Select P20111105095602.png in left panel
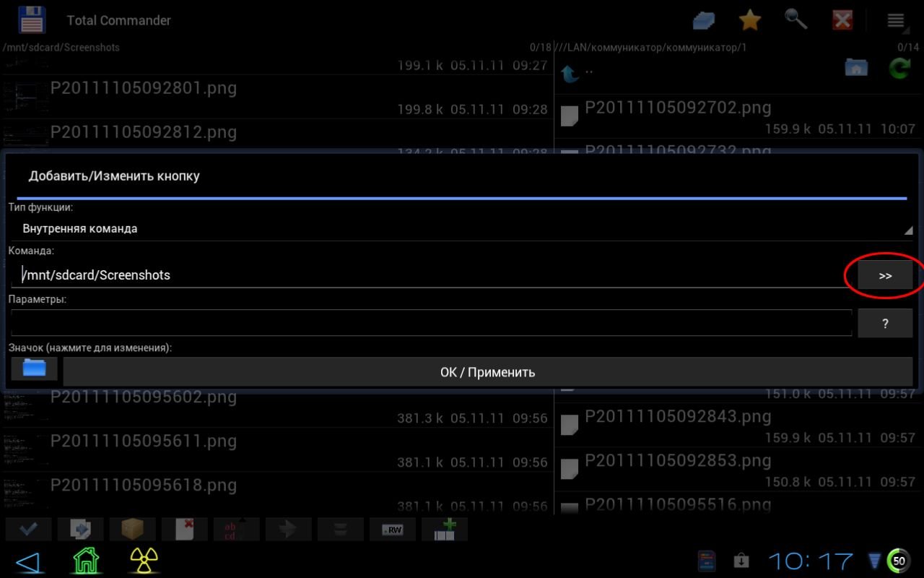This screenshot has height=578, width=924. coord(276,410)
